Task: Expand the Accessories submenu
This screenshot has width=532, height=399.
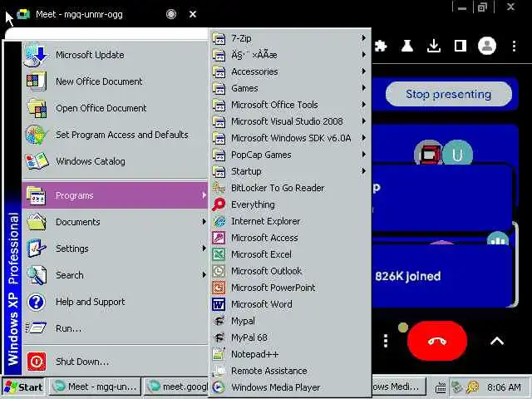Action: [290, 71]
